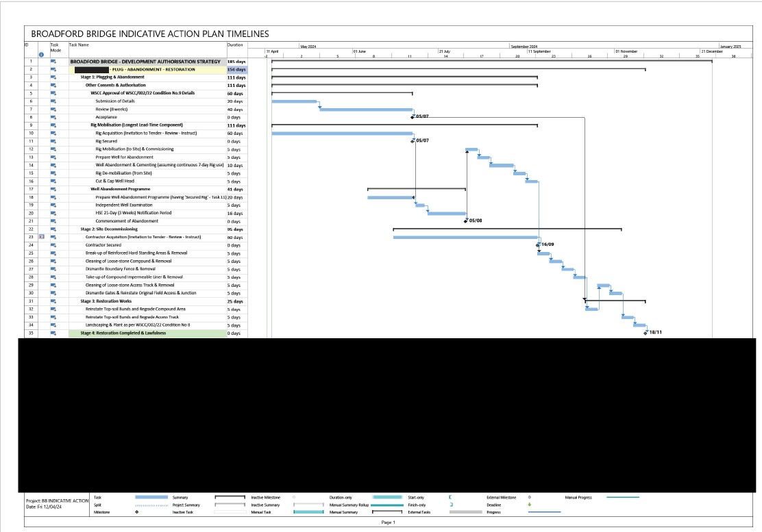This screenshot has height=532, width=762.
Task: Click the 'Submission of Details' Gantt bar
Action: click(x=294, y=101)
